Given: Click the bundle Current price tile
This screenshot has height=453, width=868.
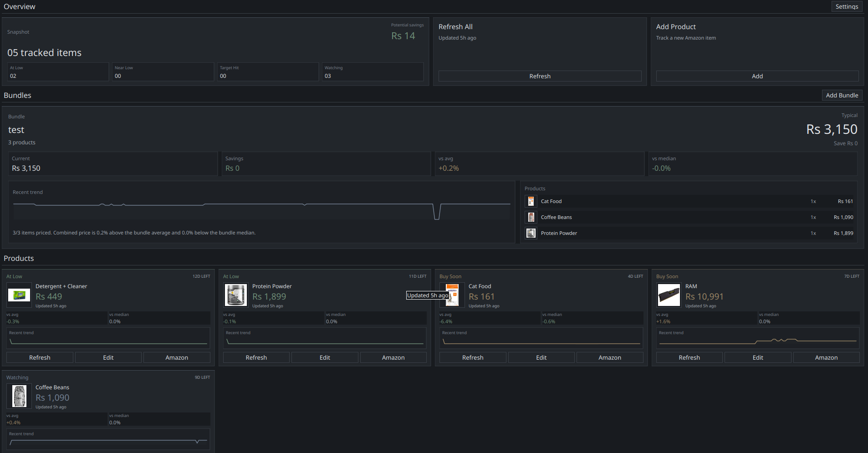Looking at the screenshot, I should tap(112, 163).
